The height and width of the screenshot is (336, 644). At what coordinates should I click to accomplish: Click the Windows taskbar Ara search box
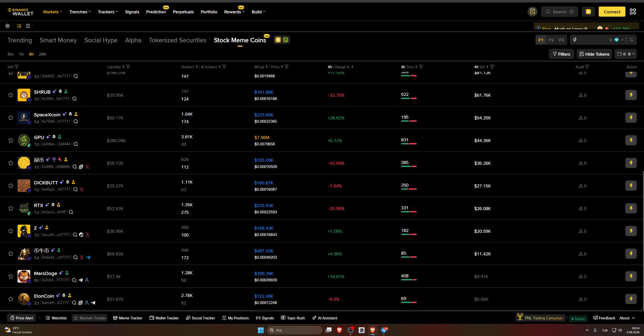[295, 330]
